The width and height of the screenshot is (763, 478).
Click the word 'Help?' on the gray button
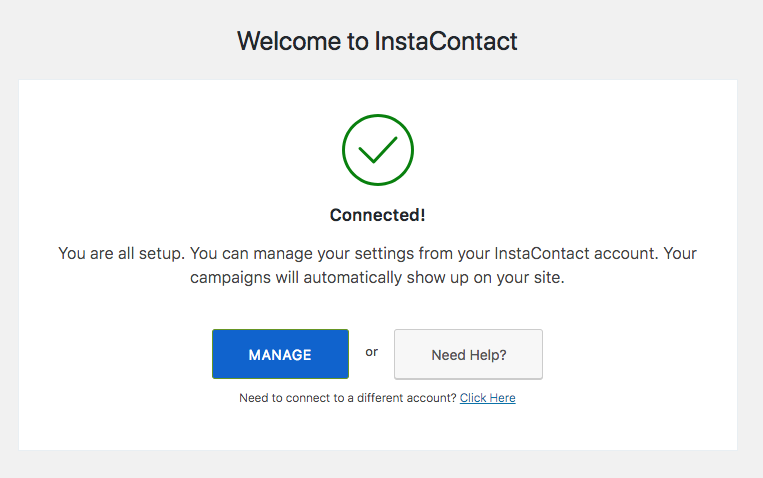(x=488, y=355)
